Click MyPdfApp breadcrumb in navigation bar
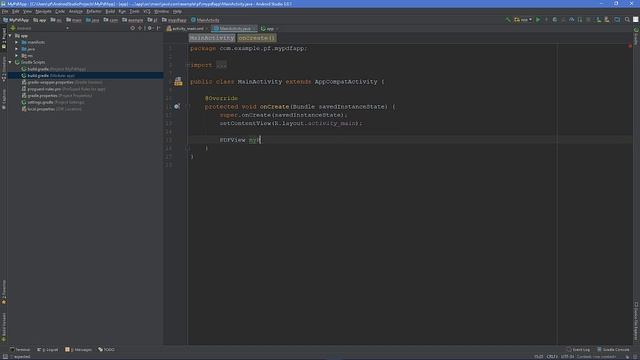Viewport: 640px width, 360px height. [x=16, y=20]
